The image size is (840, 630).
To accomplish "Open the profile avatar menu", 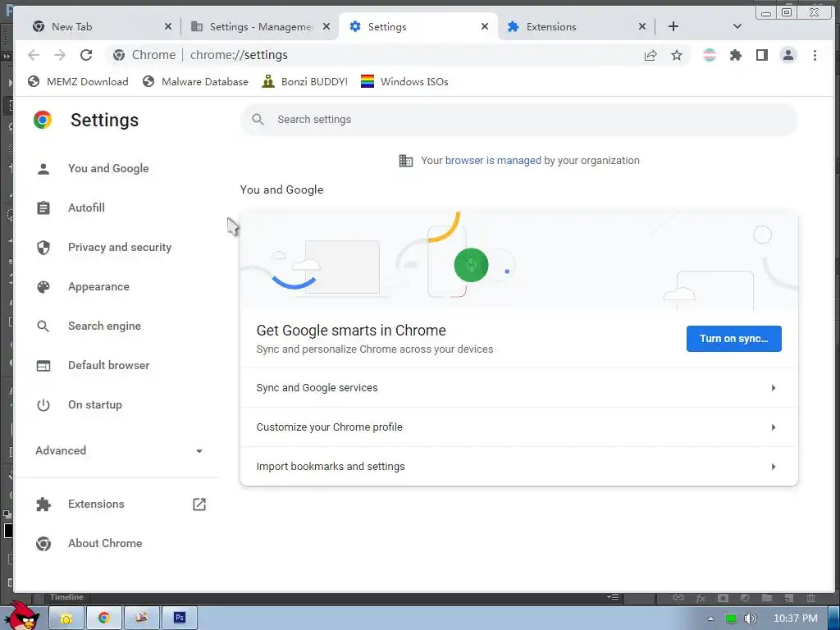I will pos(788,55).
